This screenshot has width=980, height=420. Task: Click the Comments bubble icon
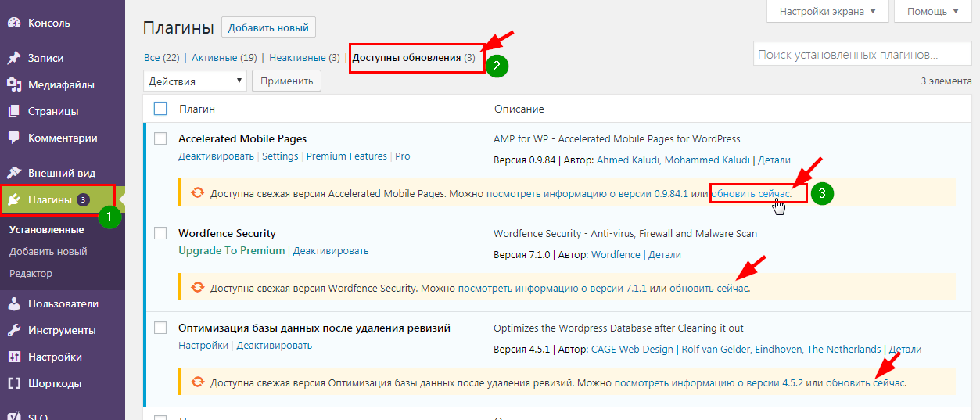14,138
